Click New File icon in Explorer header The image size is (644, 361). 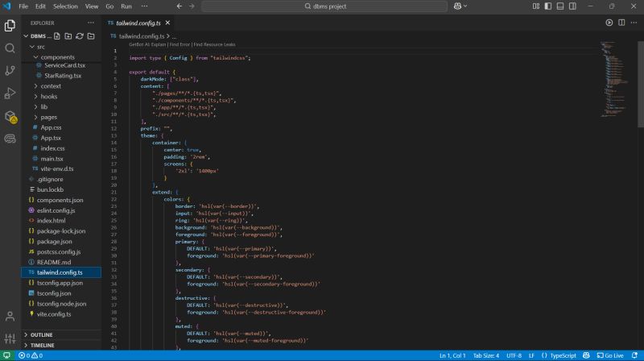click(x=58, y=36)
